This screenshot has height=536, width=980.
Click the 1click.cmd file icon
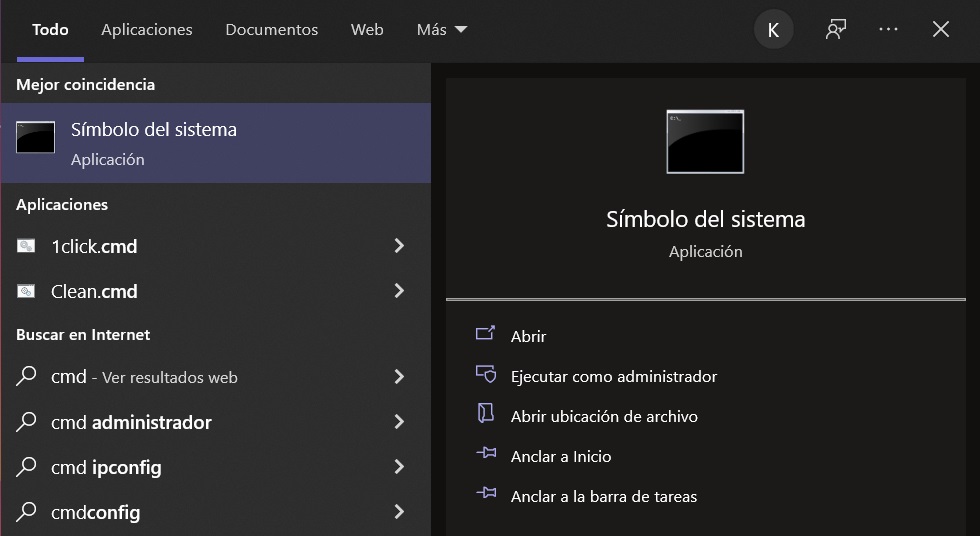coord(27,246)
